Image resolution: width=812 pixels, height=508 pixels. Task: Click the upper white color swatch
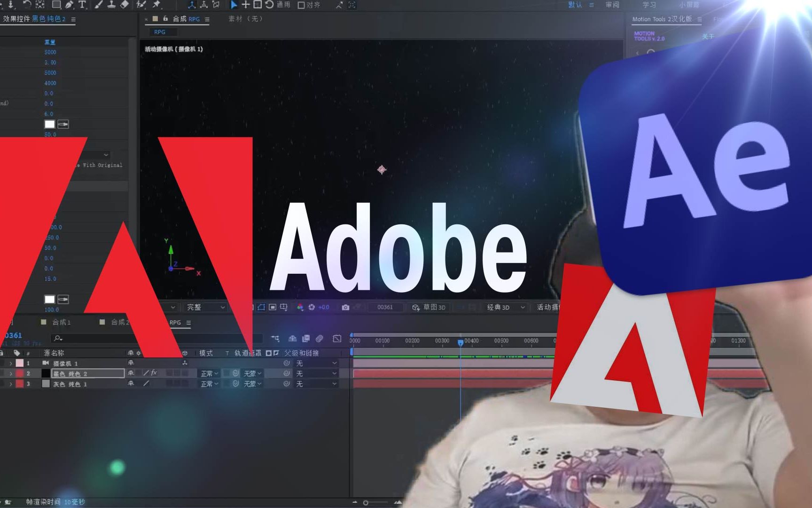point(50,124)
